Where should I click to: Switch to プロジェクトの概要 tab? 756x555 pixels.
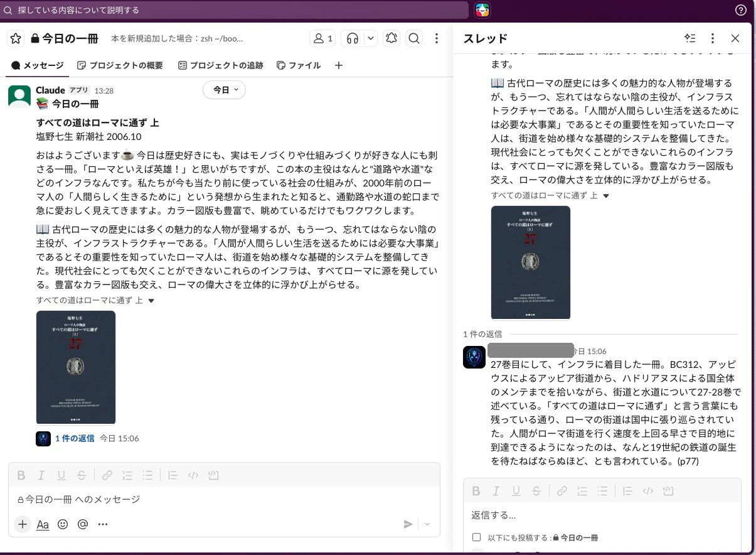[120, 65]
